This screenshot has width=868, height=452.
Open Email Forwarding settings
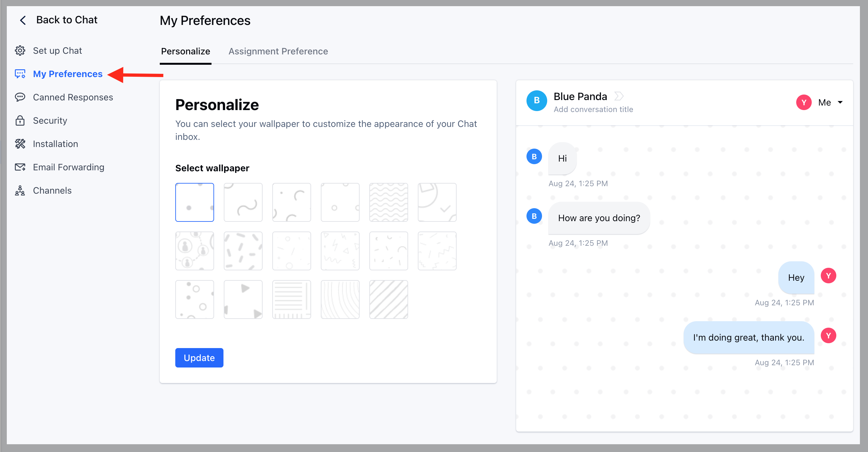click(69, 167)
